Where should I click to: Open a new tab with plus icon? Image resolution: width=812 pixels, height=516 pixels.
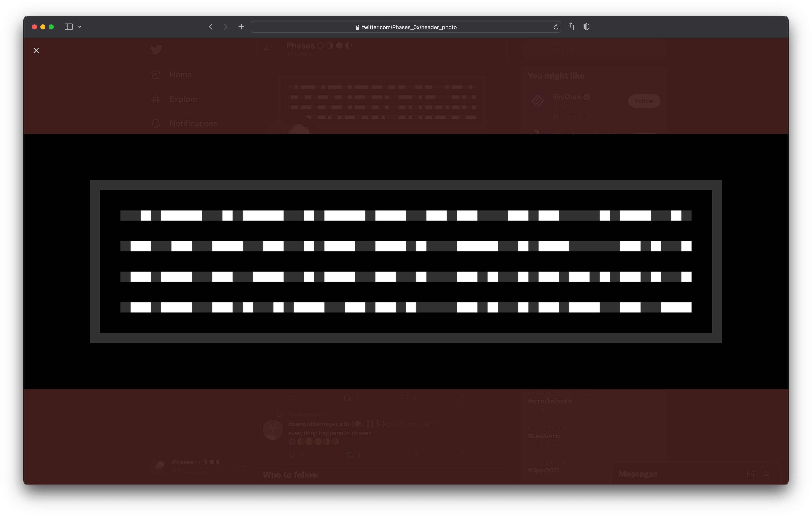[241, 27]
